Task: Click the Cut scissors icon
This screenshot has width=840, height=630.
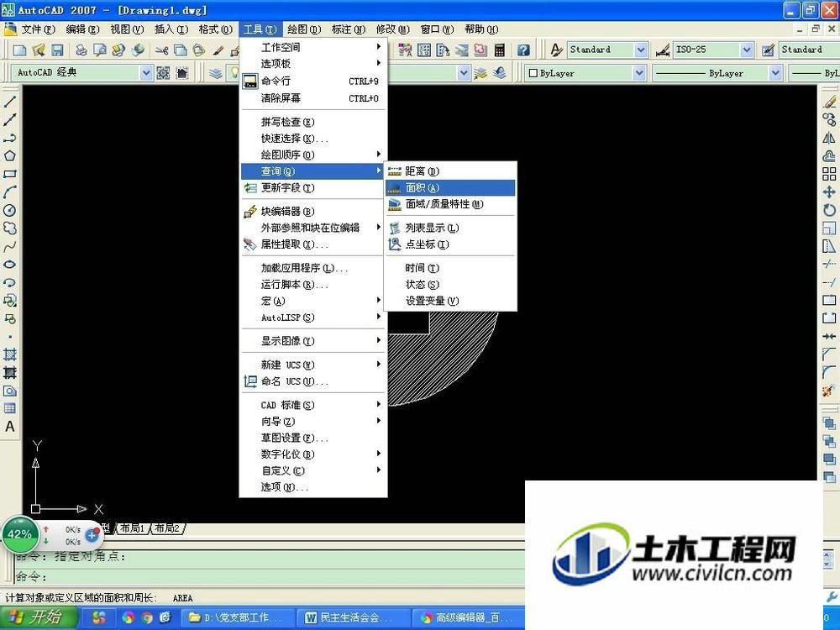Action: [162, 50]
